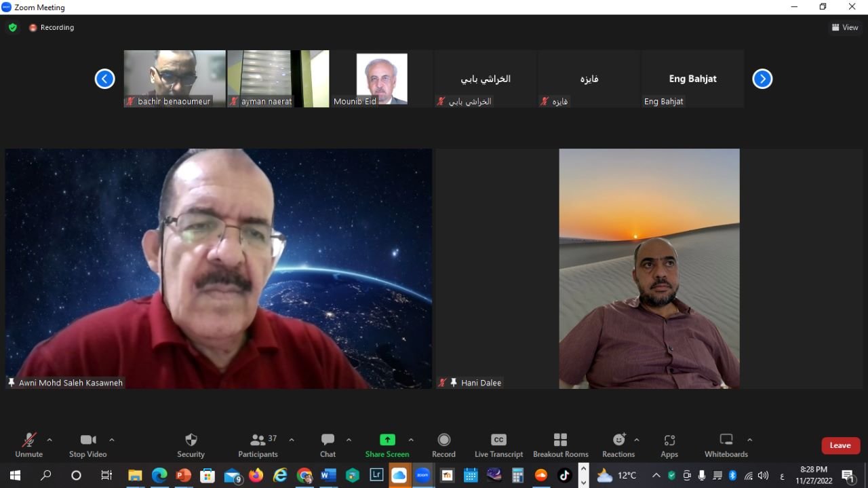The width and height of the screenshot is (868, 488).
Task: Open the View layout menu
Action: tap(845, 28)
